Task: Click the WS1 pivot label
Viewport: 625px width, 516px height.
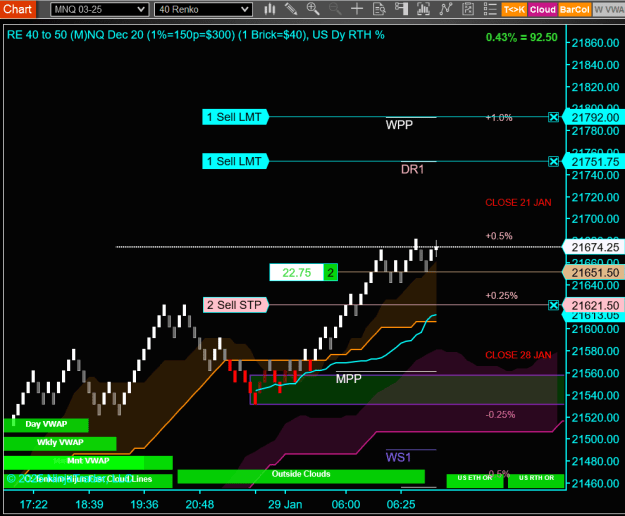Action: pos(398,457)
